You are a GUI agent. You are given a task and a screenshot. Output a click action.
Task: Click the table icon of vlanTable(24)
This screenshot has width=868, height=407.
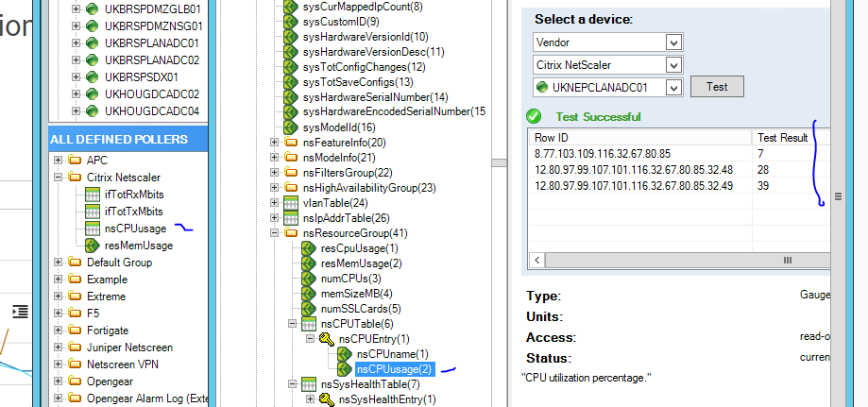pos(291,203)
